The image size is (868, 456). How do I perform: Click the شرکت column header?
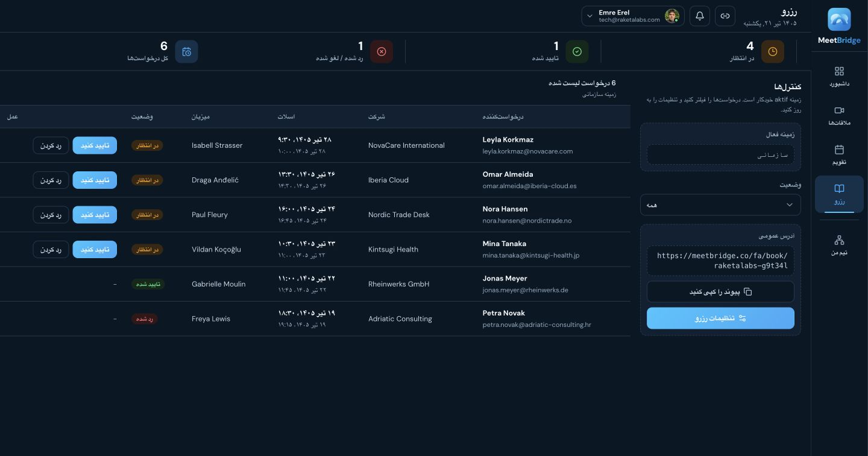(377, 116)
